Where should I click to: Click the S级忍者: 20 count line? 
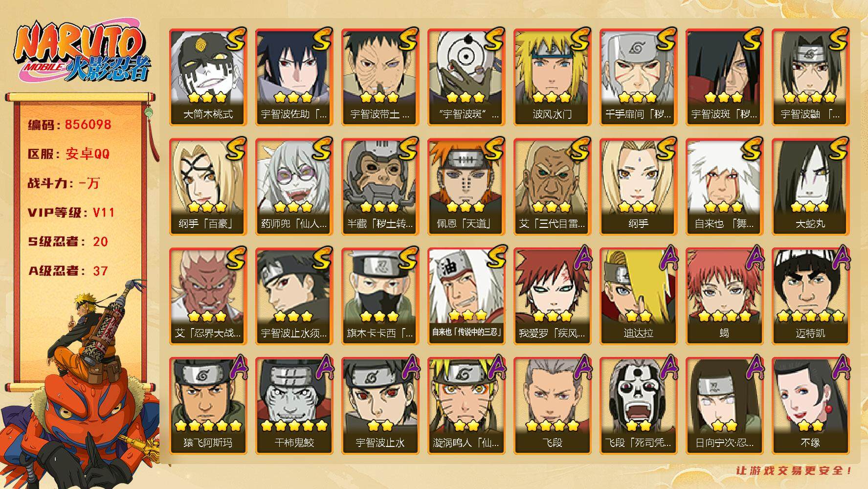[68, 242]
